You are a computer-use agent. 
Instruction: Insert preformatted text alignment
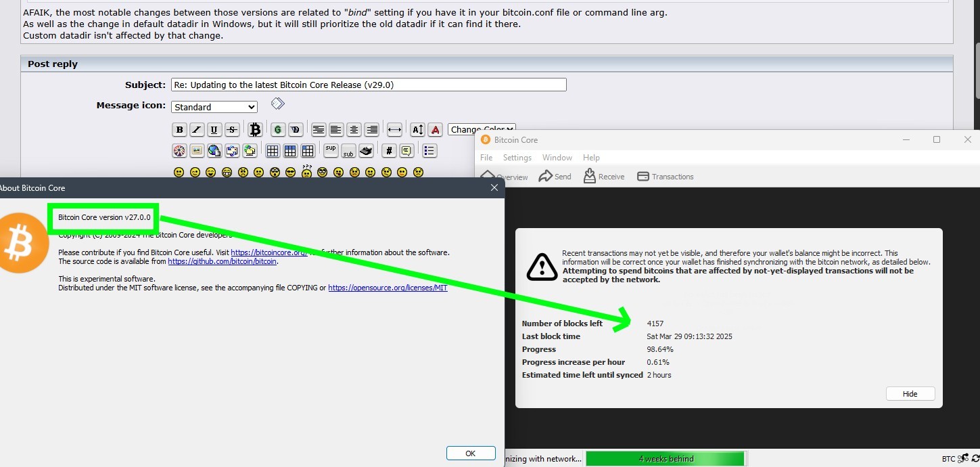pos(319,130)
